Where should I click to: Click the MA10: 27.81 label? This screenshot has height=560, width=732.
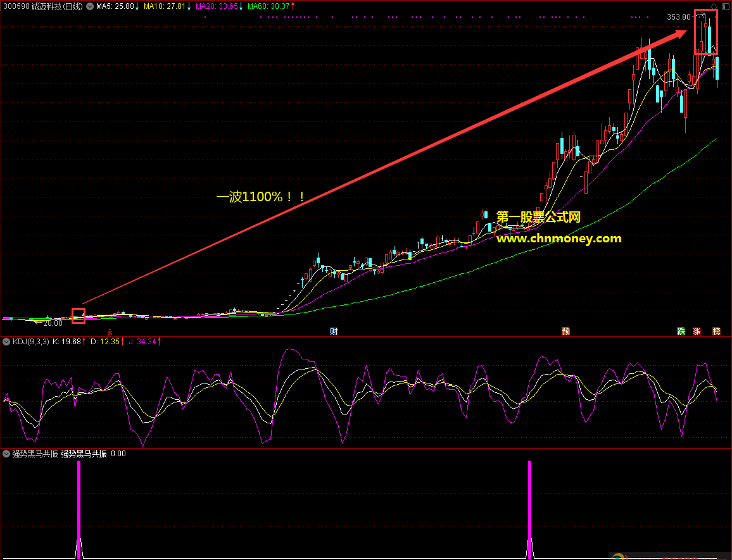165,6
